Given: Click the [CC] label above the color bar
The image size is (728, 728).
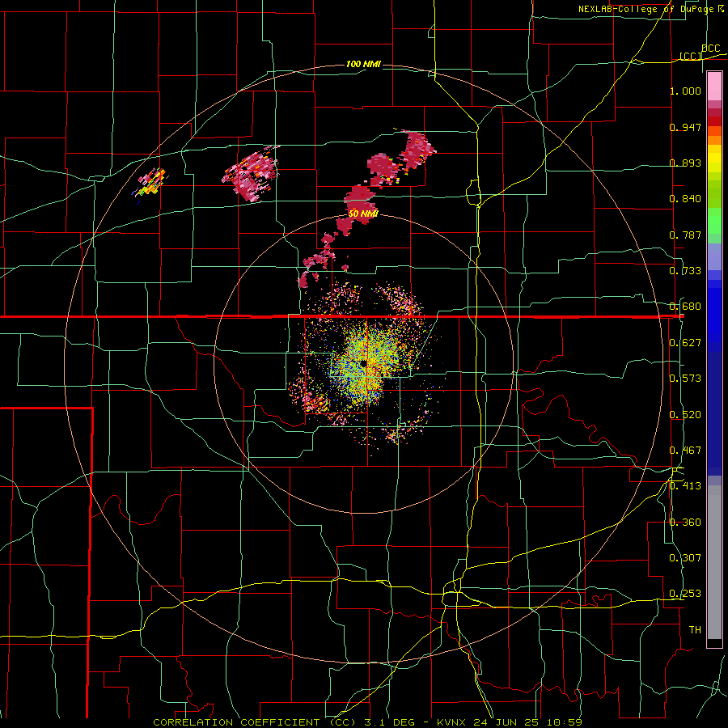Looking at the screenshot, I should pyautogui.click(x=691, y=56).
